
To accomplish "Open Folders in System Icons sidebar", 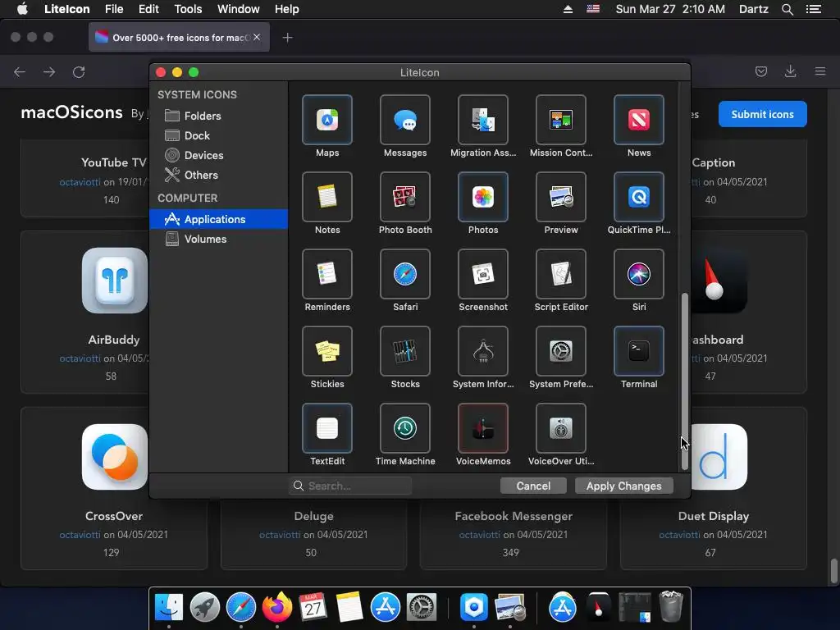I will click(x=218, y=116).
